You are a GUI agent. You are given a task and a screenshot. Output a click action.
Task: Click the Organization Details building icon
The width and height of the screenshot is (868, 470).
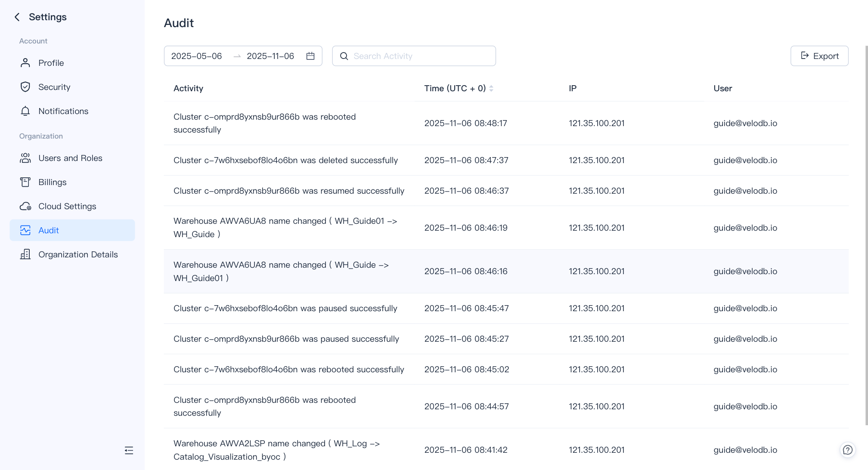click(25, 254)
